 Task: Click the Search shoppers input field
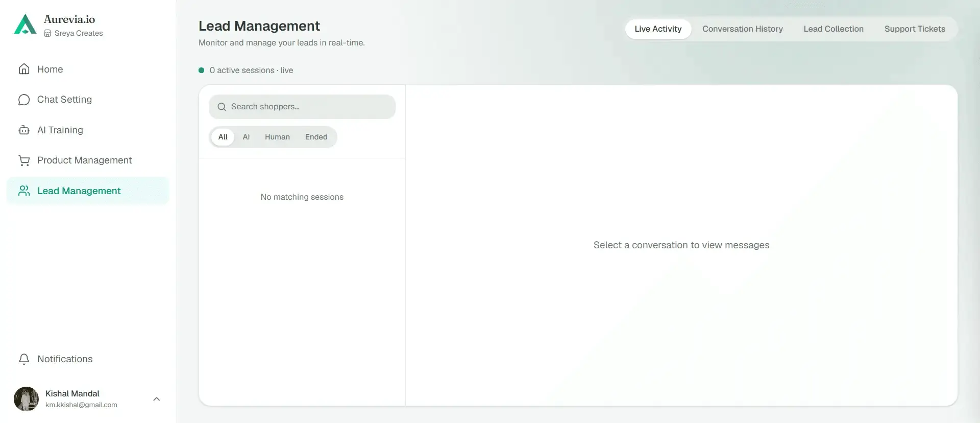(x=302, y=107)
